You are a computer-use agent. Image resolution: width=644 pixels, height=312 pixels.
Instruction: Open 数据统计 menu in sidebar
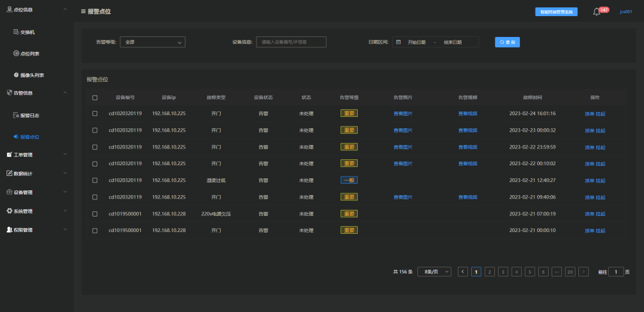pyautogui.click(x=36, y=174)
